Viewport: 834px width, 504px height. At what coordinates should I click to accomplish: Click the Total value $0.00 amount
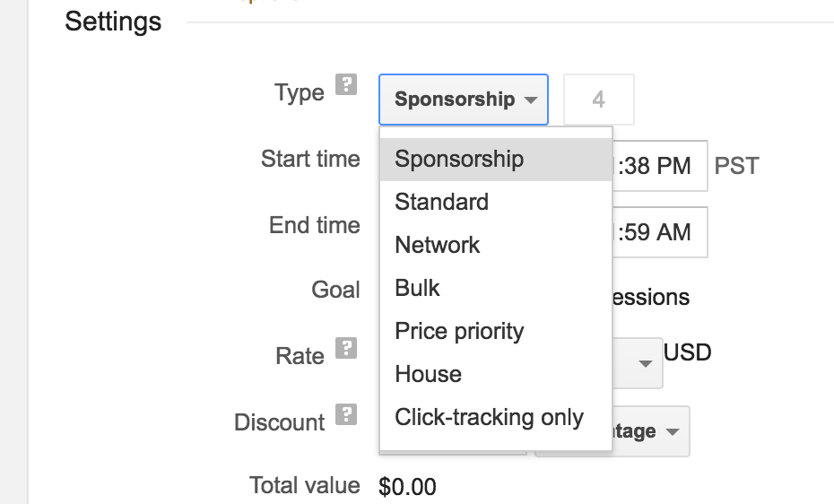point(408,487)
